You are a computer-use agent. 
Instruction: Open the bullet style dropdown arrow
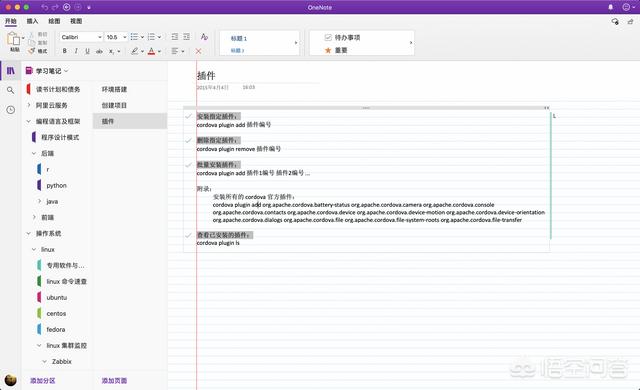(x=142, y=37)
